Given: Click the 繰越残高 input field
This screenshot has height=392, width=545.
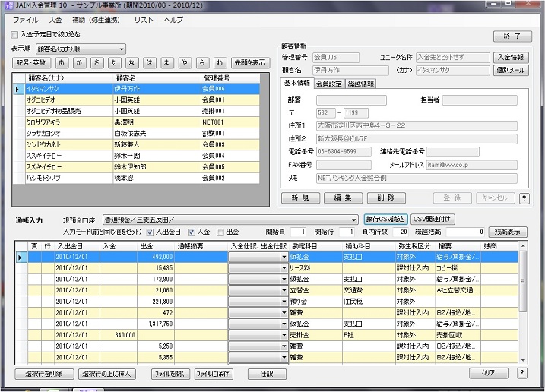Looking at the screenshot, I should [465, 232].
